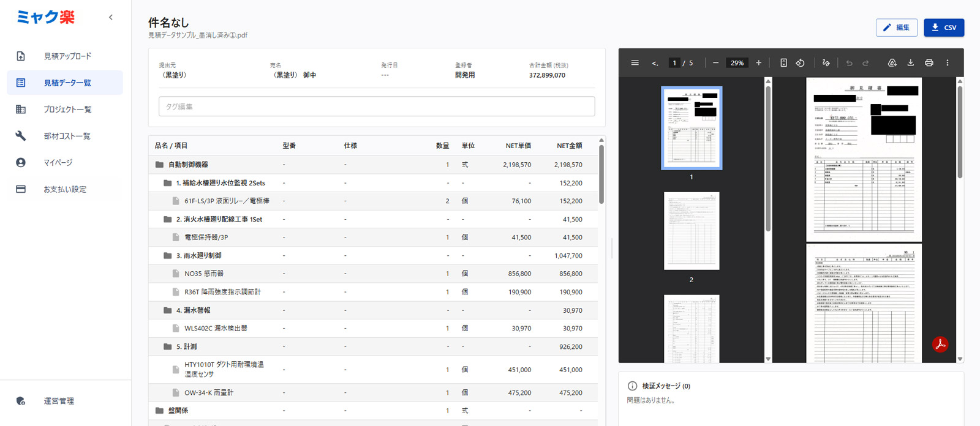Collapse the left sidebar with chevron
980x426 pixels.
click(x=111, y=17)
